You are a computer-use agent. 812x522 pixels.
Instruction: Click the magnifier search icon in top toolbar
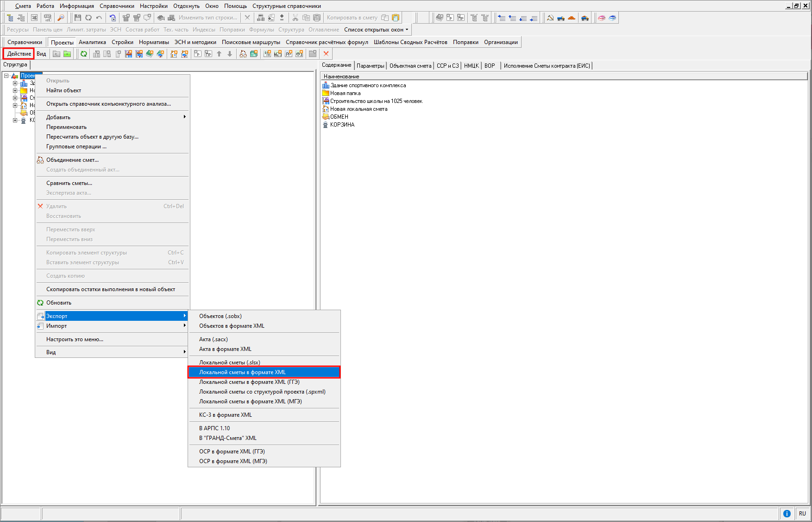coord(61,18)
